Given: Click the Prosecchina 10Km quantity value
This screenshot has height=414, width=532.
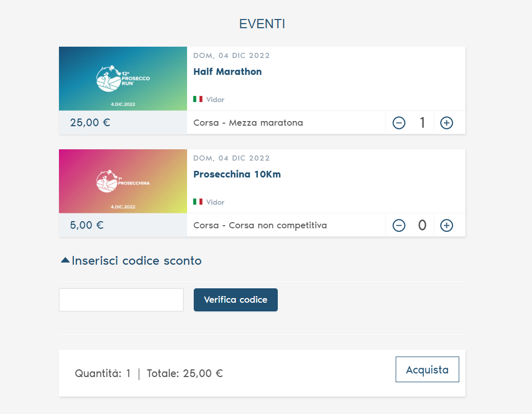Looking at the screenshot, I should pos(422,226).
